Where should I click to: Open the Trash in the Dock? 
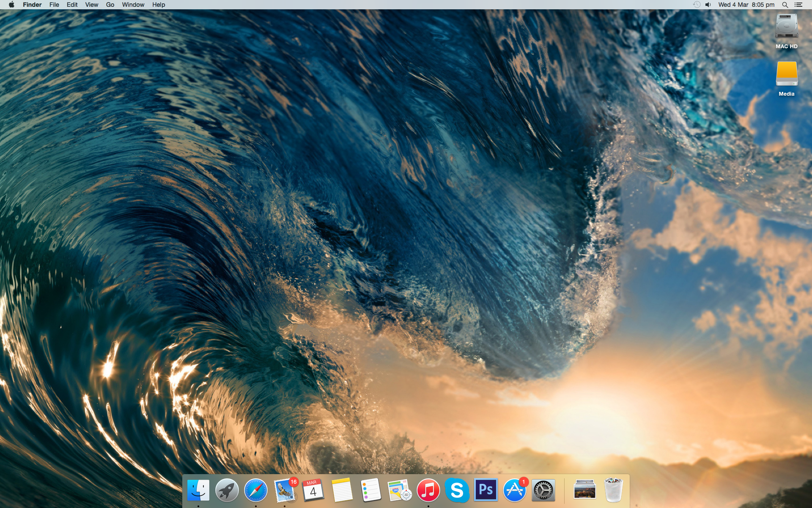(x=614, y=490)
